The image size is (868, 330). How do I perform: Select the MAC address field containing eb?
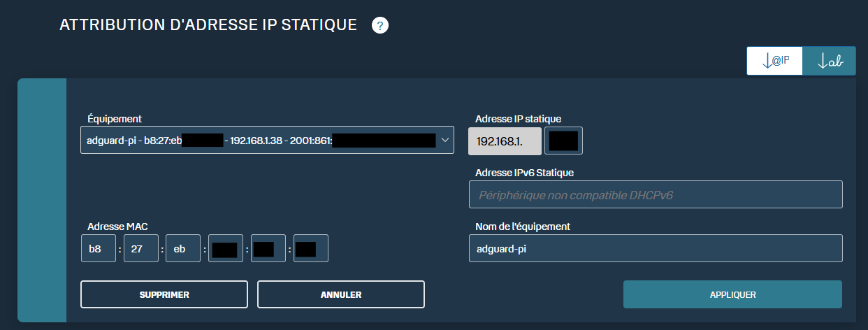(x=183, y=248)
